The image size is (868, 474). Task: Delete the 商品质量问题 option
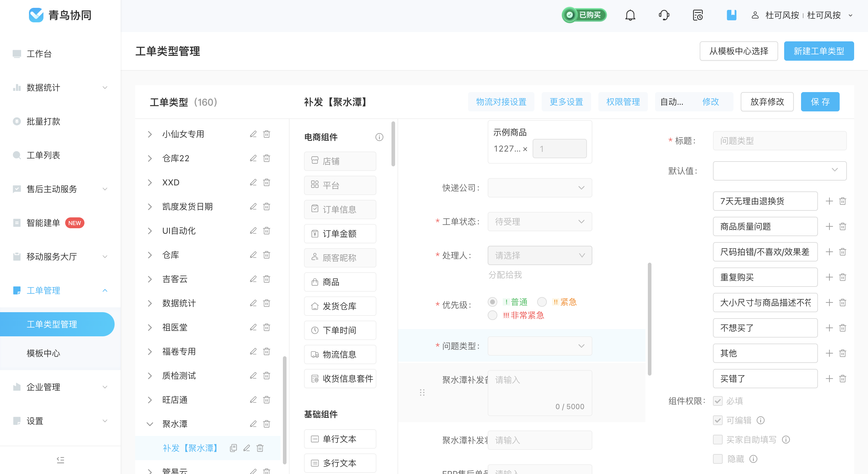843,226
